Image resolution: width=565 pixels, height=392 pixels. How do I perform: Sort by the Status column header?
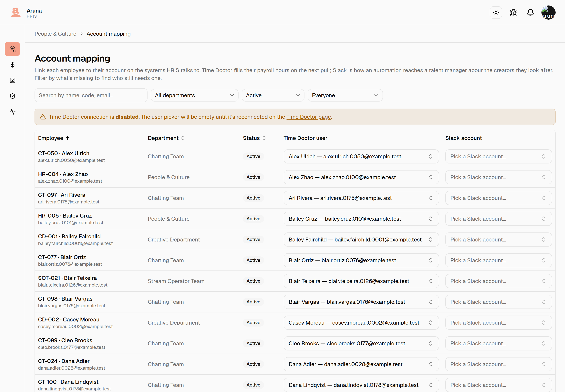254,138
